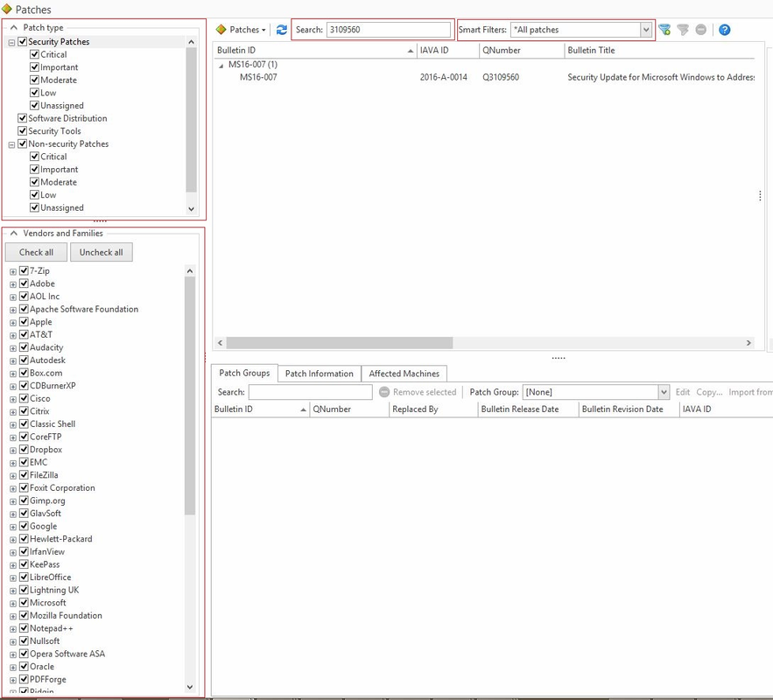Uncheck the Microsoft vendor checkbox
Image resolution: width=773 pixels, height=700 pixels.
[25, 603]
